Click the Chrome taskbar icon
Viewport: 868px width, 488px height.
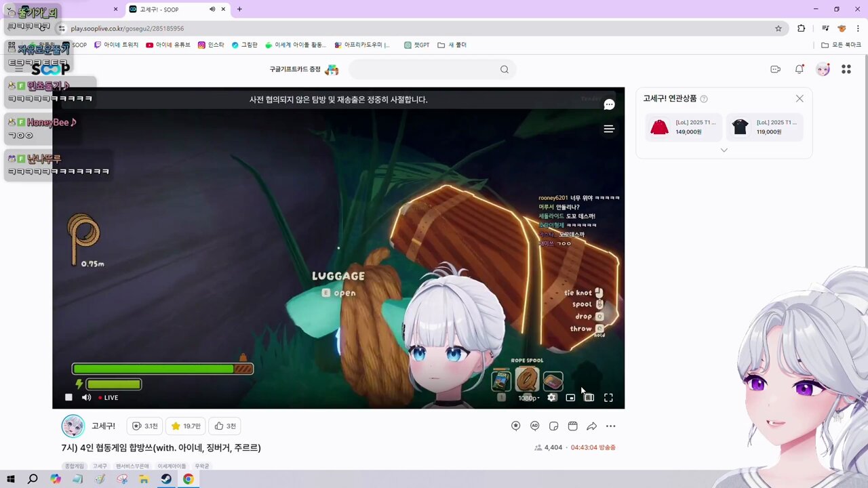188,479
